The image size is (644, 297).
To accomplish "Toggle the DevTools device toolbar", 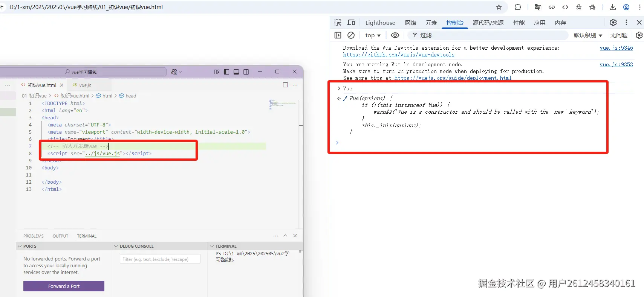I will (351, 23).
